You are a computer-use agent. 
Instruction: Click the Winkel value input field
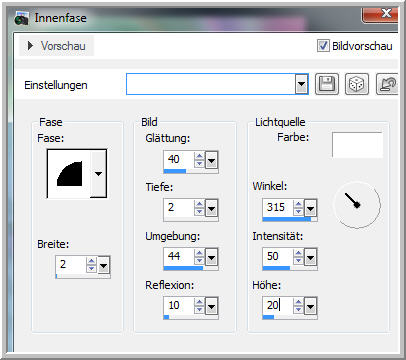(278, 207)
